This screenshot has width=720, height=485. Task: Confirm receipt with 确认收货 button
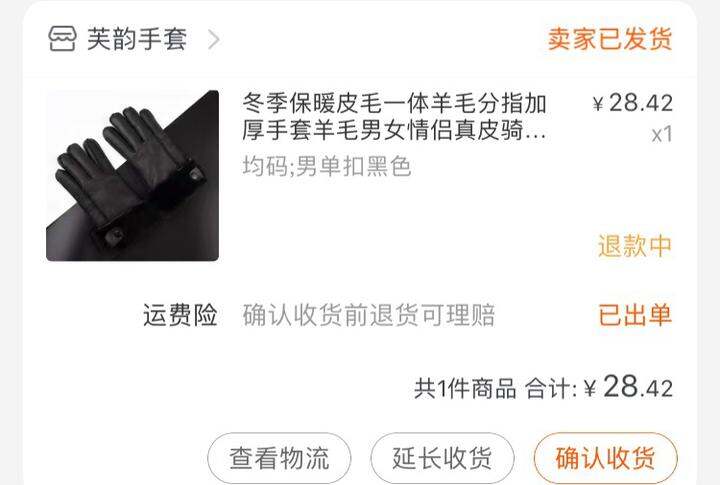606,458
